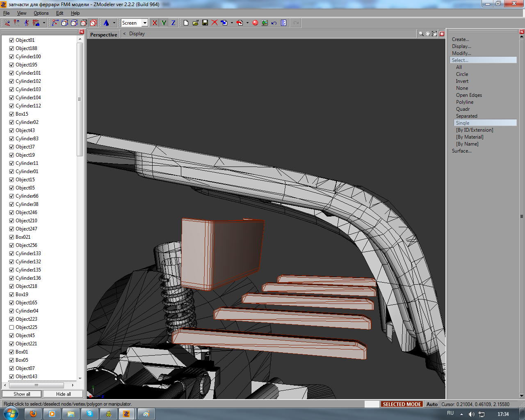The height and width of the screenshot is (420, 525).
Task: Expand the Create... command group
Action: [x=460, y=39]
